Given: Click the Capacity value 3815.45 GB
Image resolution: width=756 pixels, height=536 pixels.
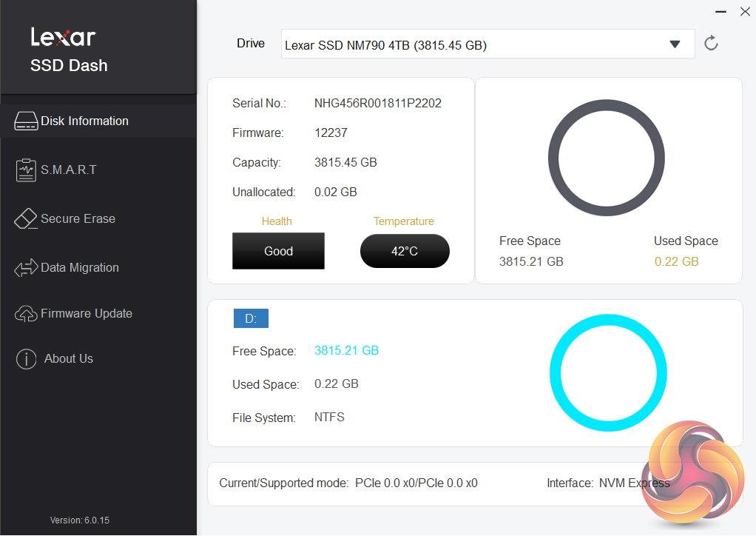Looking at the screenshot, I should pyautogui.click(x=345, y=163).
